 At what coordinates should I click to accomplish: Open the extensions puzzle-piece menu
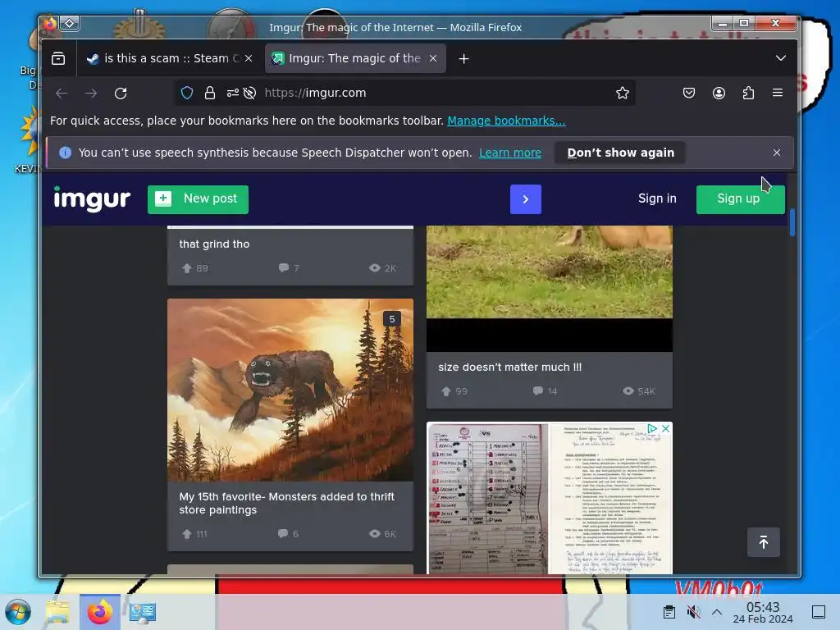tap(748, 94)
